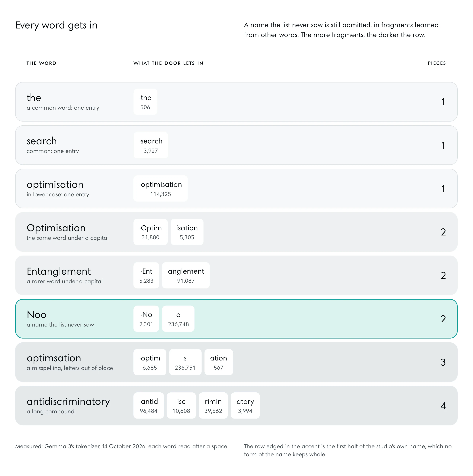Click the '·antid' fragment chip
This screenshot has height=476, width=473.
click(x=149, y=405)
